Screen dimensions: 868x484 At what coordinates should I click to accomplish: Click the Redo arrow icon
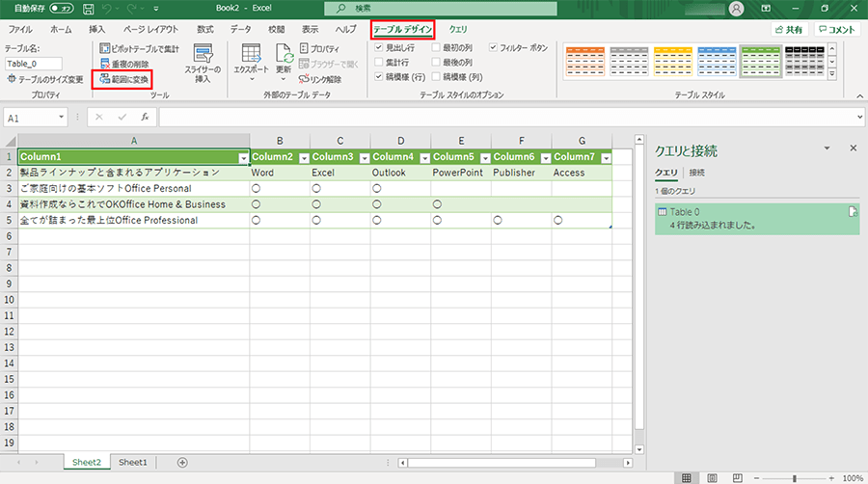point(132,9)
